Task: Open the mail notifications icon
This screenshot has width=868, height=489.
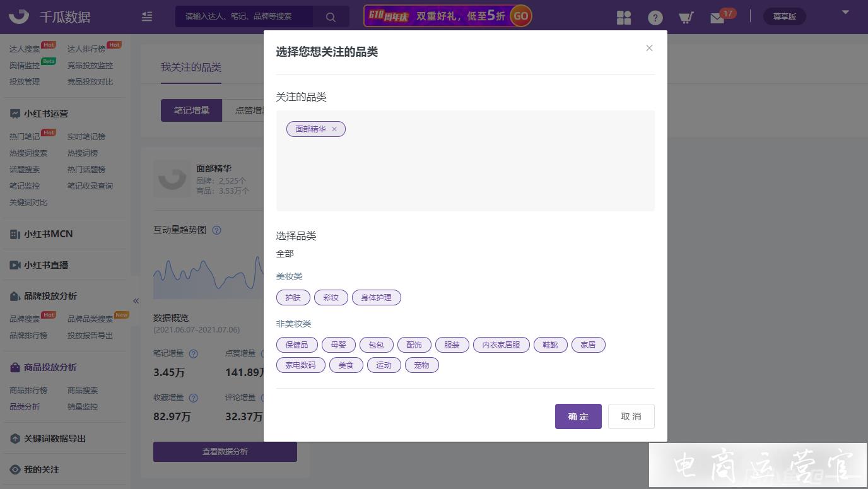Action: (717, 18)
